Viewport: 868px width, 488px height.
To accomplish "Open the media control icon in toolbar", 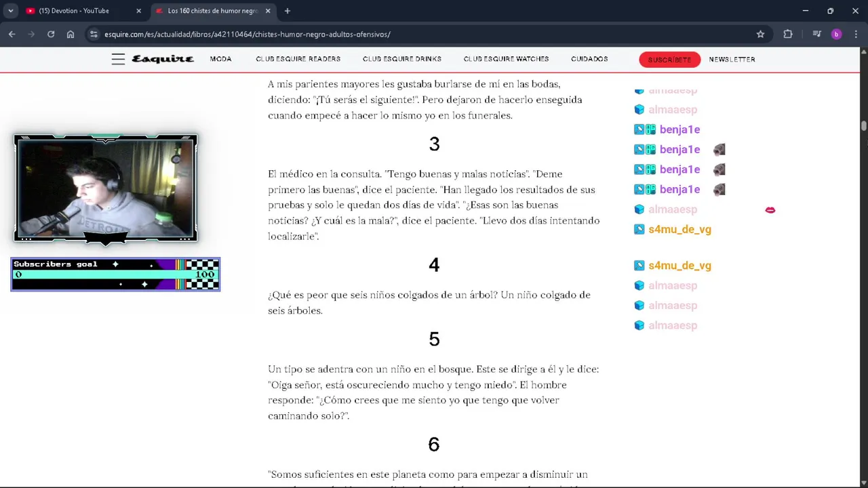I will (817, 34).
